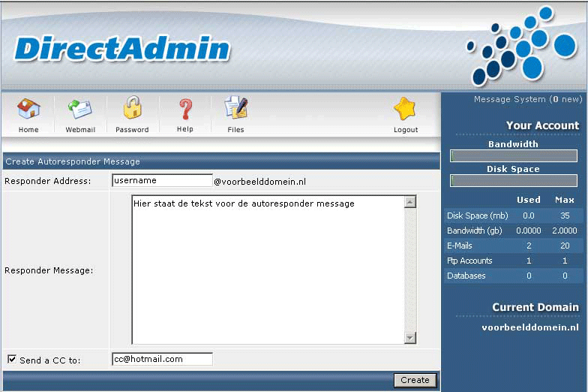Click the Responder Message label
The height and width of the screenshot is (392, 588).
pyautogui.click(x=49, y=270)
